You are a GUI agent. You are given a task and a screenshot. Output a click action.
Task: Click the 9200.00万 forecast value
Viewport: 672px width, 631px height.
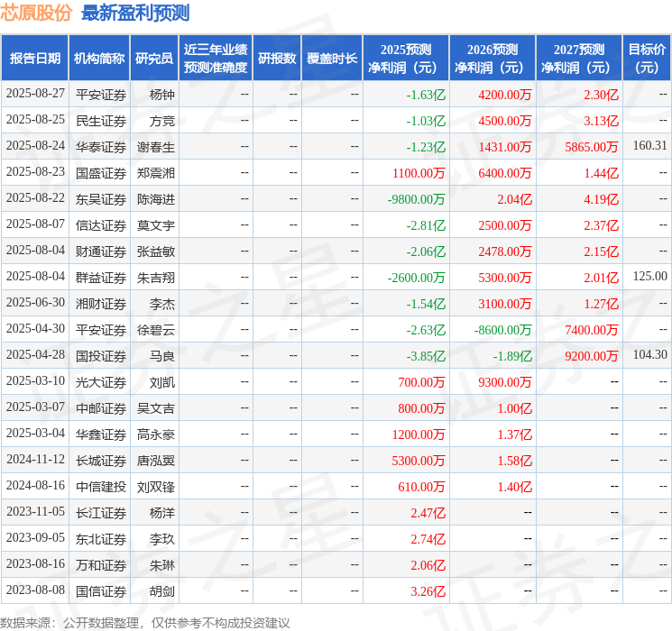pos(592,356)
